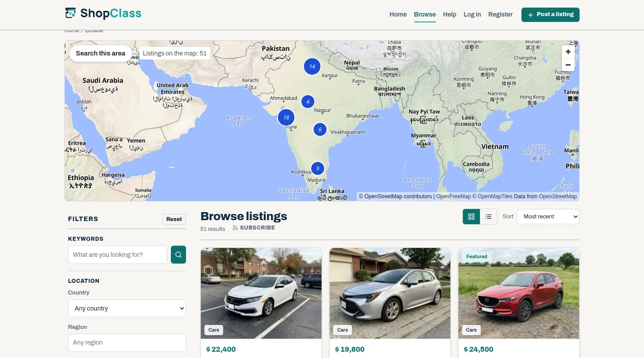Image resolution: width=644 pixels, height=358 pixels.
Task: Click the Cars tag on the $19,800 listing
Action: point(343,330)
